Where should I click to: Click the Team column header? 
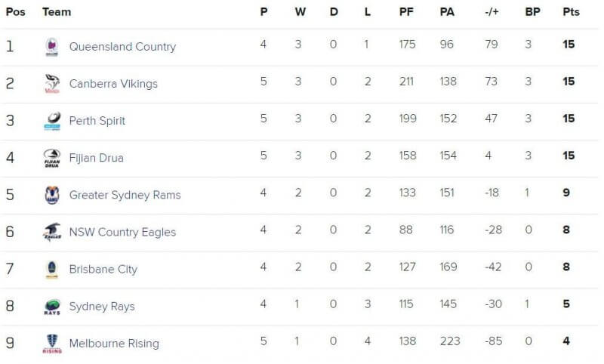pos(57,12)
